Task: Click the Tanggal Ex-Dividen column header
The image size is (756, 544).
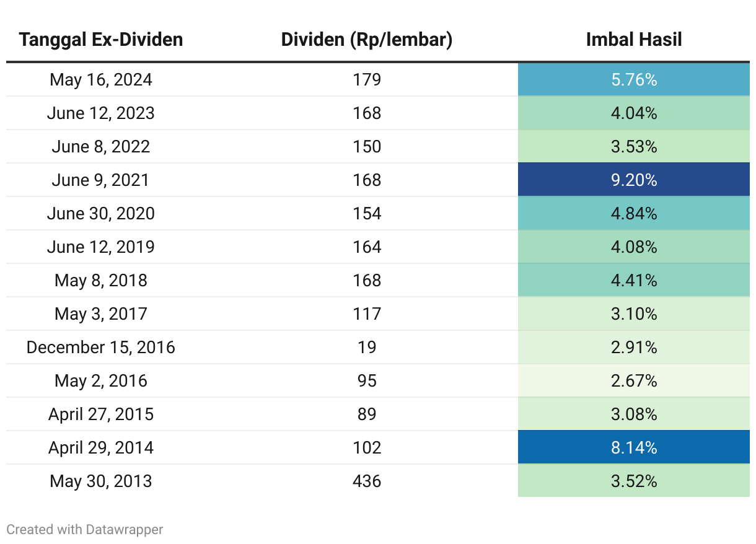Action: 101,40
